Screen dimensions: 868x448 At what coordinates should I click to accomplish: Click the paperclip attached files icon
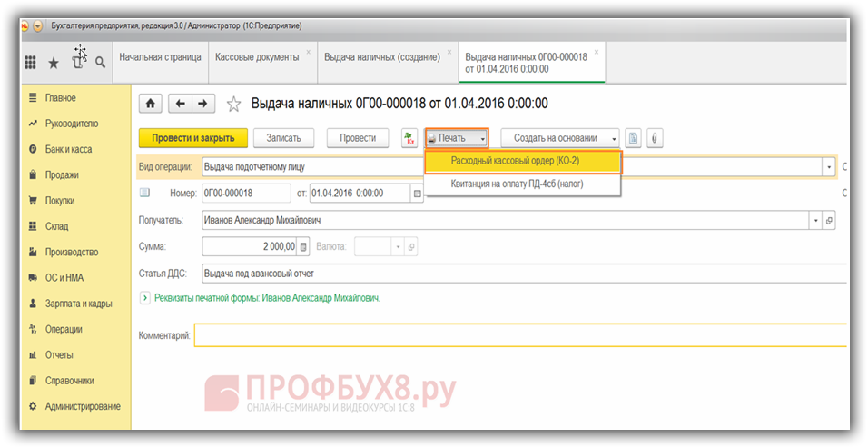653,138
